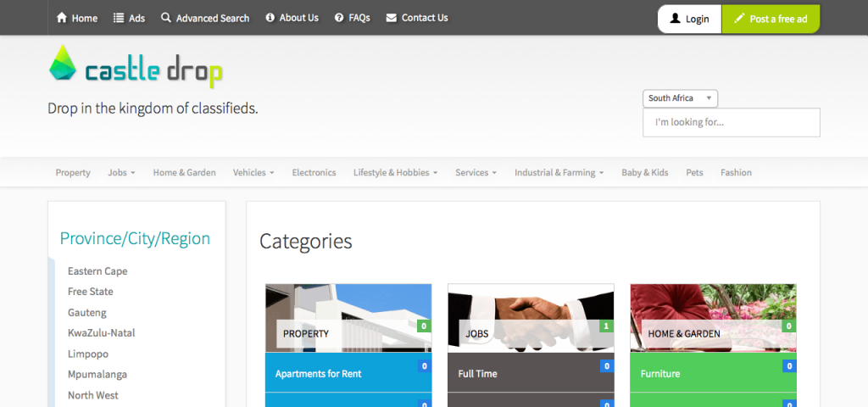Screen dimensions: 868x407
Task: Select Eastern Cape province
Action: 97,270
